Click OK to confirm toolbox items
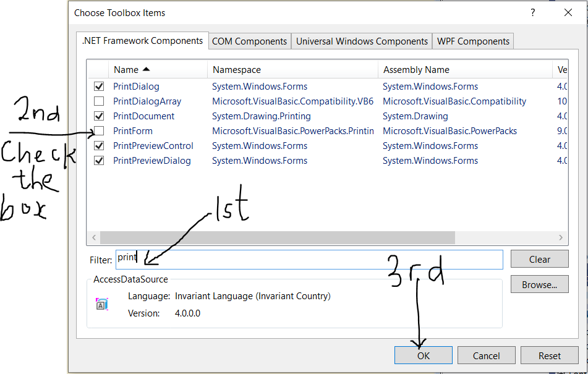The height and width of the screenshot is (374, 588). click(x=424, y=355)
